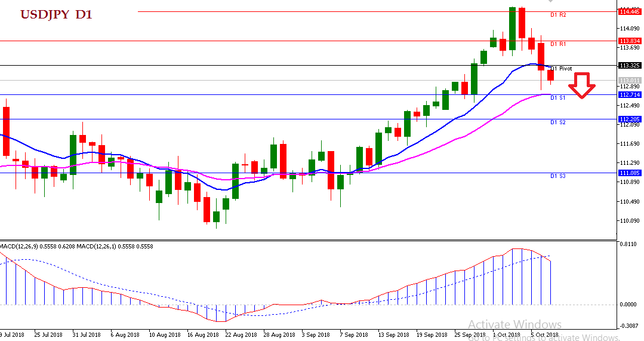Click the gray 113.011 current price tag
The width and height of the screenshot is (644, 341).
pos(630,80)
